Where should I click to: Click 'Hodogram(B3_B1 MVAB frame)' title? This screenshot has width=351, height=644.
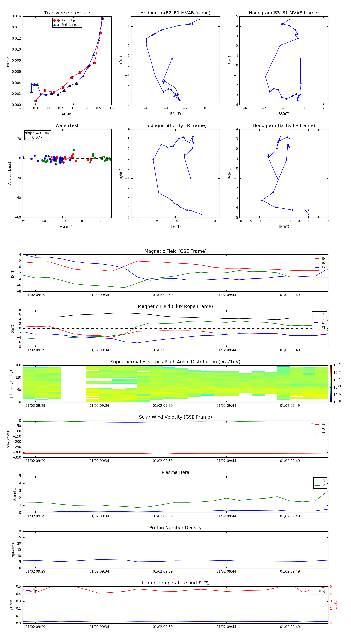click(x=284, y=13)
